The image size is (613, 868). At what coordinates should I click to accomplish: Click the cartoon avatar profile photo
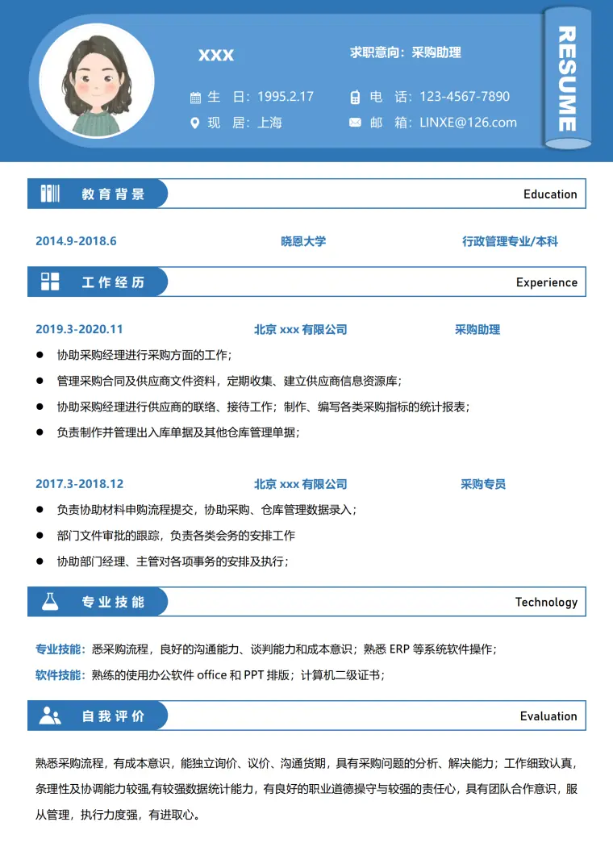97,81
